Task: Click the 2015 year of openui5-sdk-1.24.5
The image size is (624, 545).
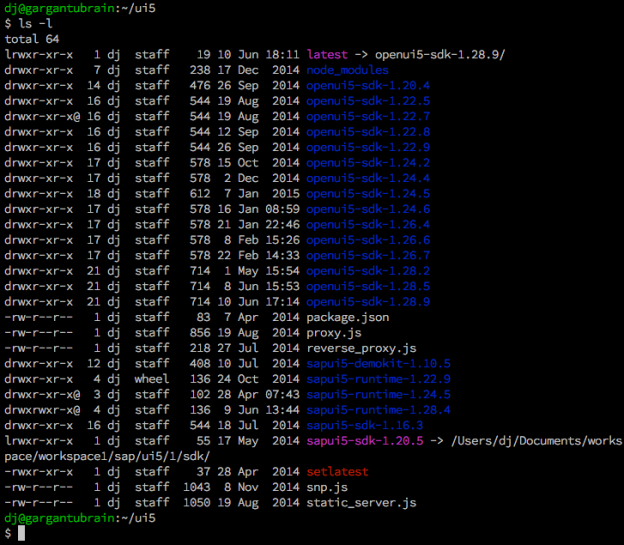Action: [x=286, y=193]
